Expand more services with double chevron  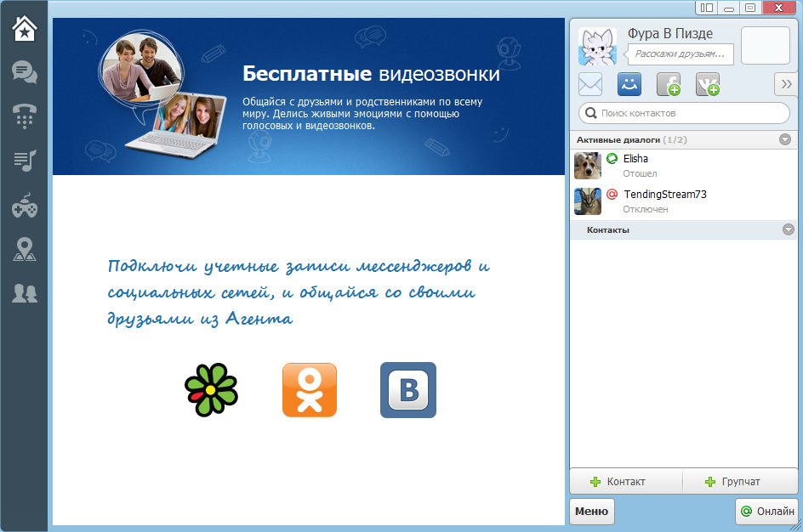(786, 84)
